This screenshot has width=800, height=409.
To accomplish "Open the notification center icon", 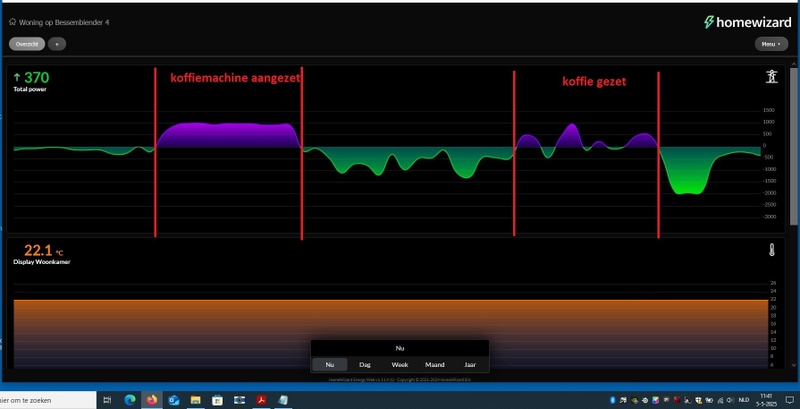I will point(790,400).
